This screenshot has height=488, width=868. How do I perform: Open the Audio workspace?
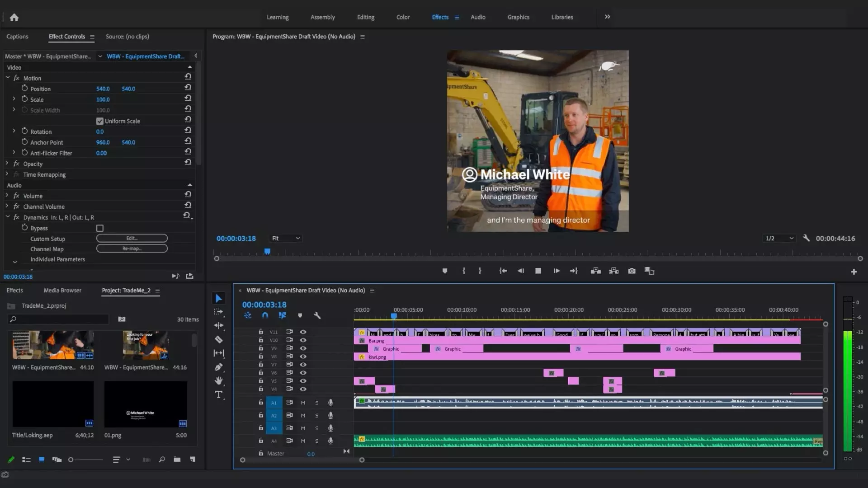coord(478,17)
